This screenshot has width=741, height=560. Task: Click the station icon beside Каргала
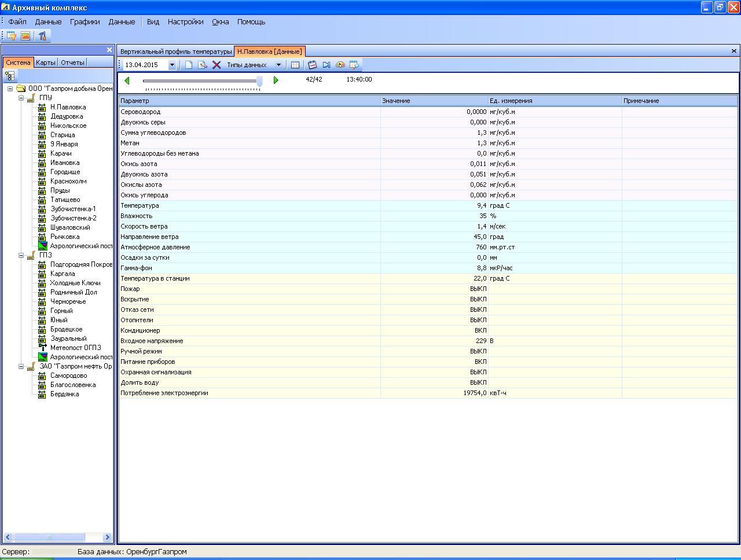point(42,274)
